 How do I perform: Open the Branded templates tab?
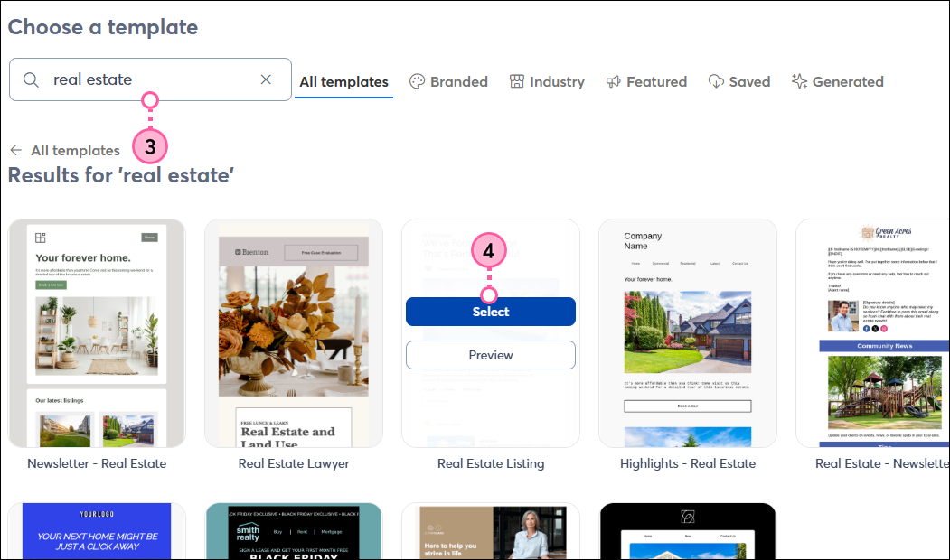point(448,81)
